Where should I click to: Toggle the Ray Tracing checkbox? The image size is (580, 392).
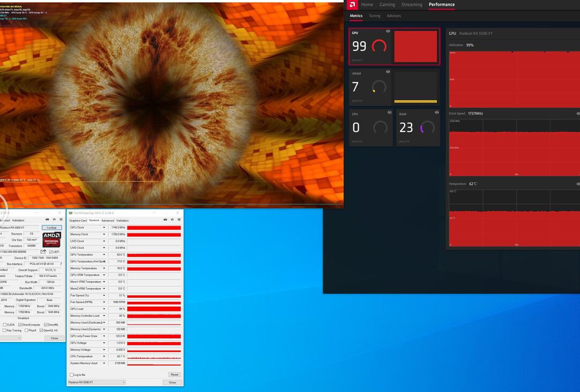tap(4, 330)
